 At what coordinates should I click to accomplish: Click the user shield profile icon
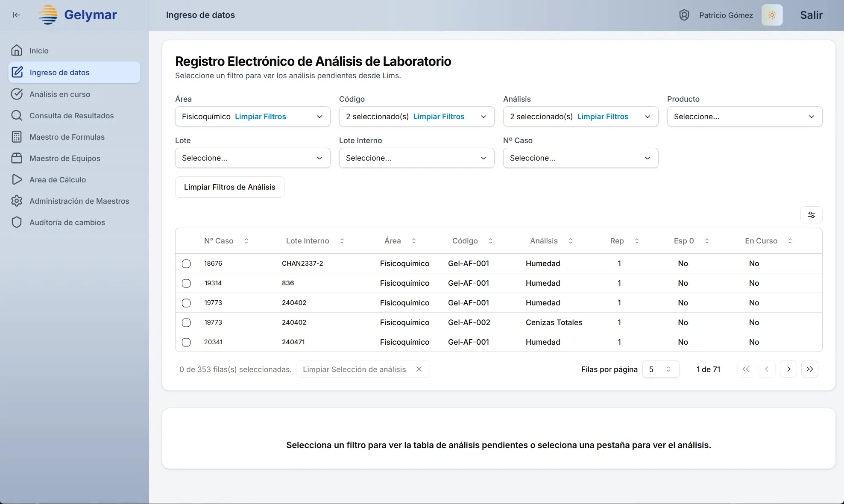pos(684,15)
